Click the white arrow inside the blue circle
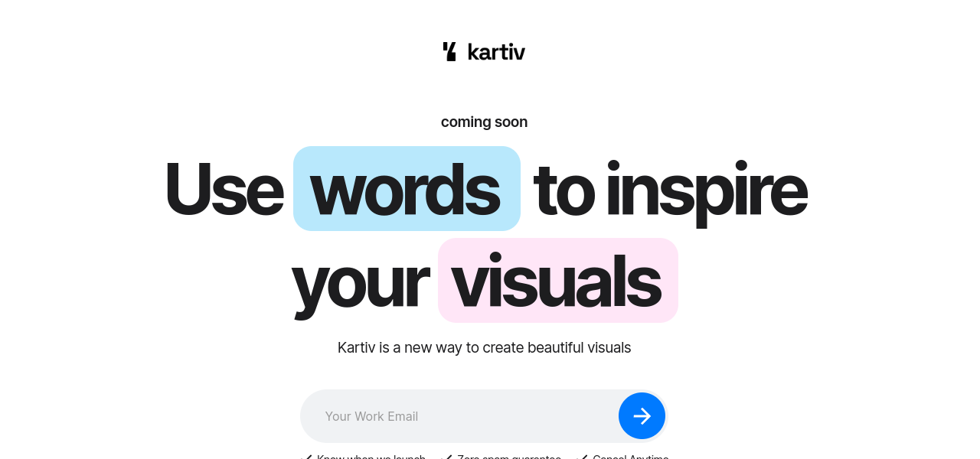This screenshot has width=980, height=459. [x=642, y=416]
